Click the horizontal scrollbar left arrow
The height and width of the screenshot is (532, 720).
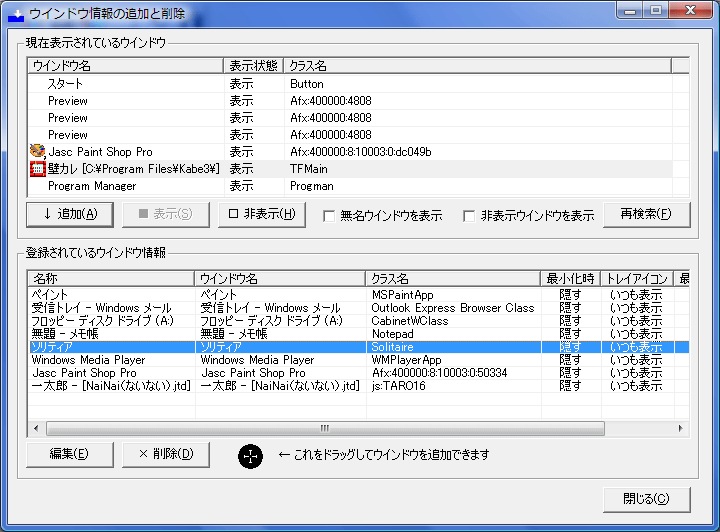[36, 429]
